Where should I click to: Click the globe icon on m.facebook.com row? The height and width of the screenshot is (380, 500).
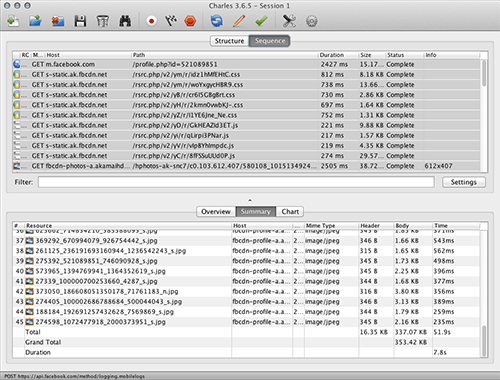click(17, 64)
